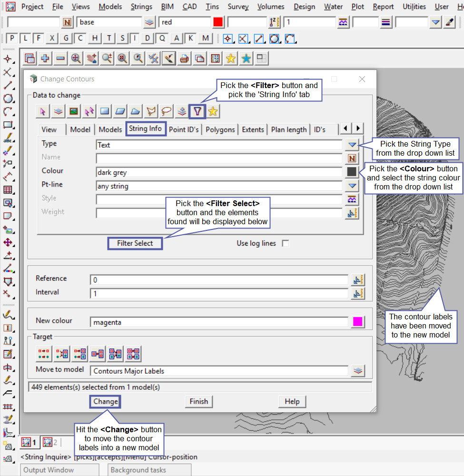Image resolution: width=464 pixels, height=476 pixels.
Task: Click the model layers icon beside Move to model
Action: [358, 371]
